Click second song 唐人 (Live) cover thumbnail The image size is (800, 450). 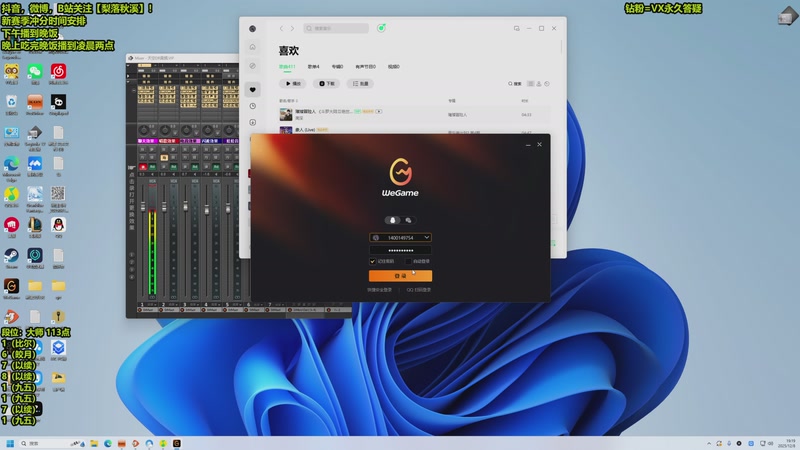[286, 130]
